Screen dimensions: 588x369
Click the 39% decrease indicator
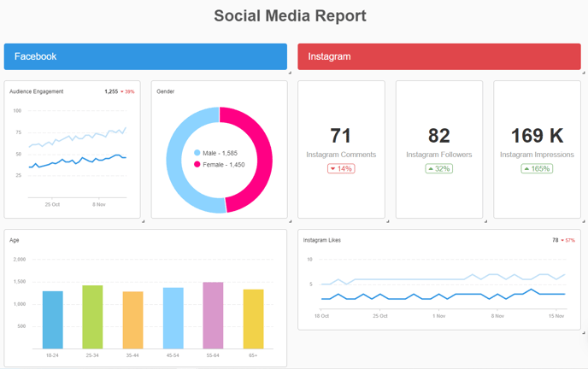click(127, 91)
